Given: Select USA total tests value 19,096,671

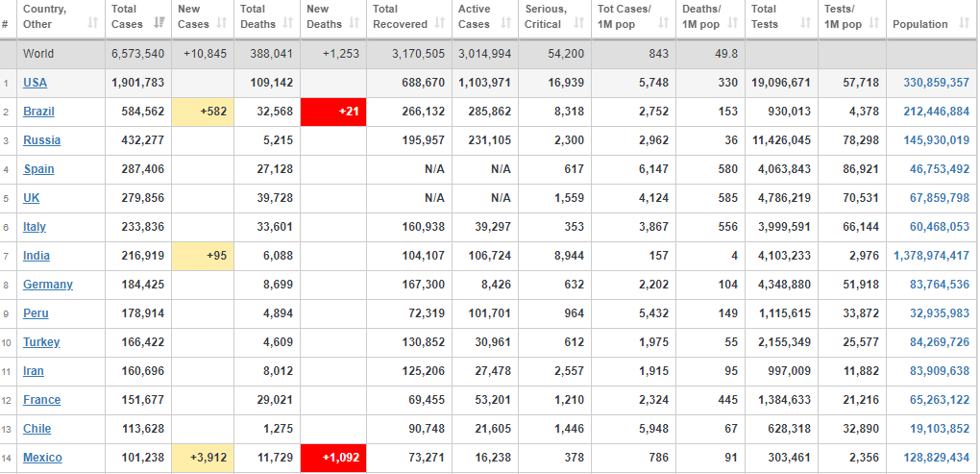Looking at the screenshot, I should tap(782, 83).
